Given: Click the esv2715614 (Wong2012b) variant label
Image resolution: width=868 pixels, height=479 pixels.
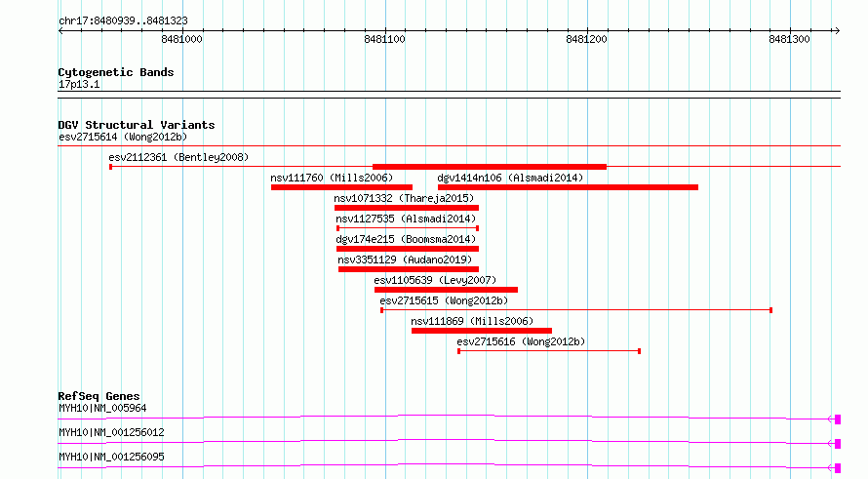Looking at the screenshot, I should 123,137.
